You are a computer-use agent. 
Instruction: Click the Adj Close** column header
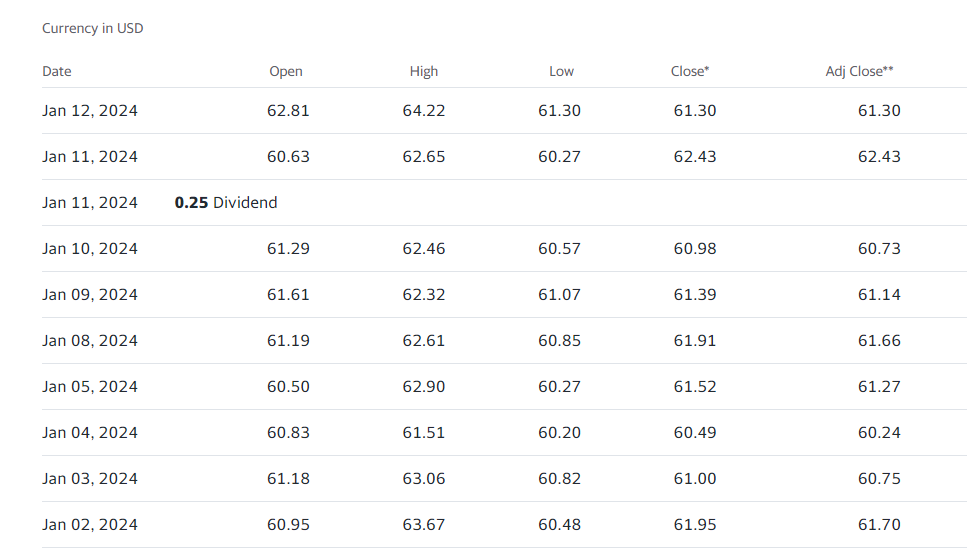tap(859, 71)
